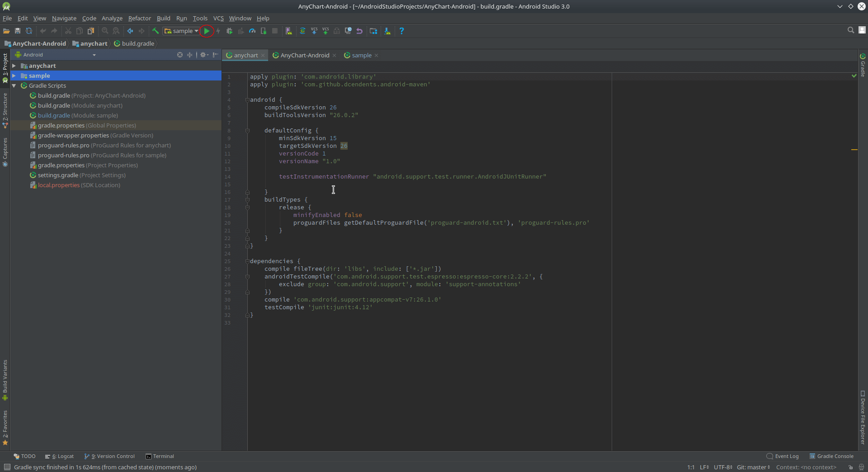
Task: Open the Event Log
Action: tap(783, 456)
